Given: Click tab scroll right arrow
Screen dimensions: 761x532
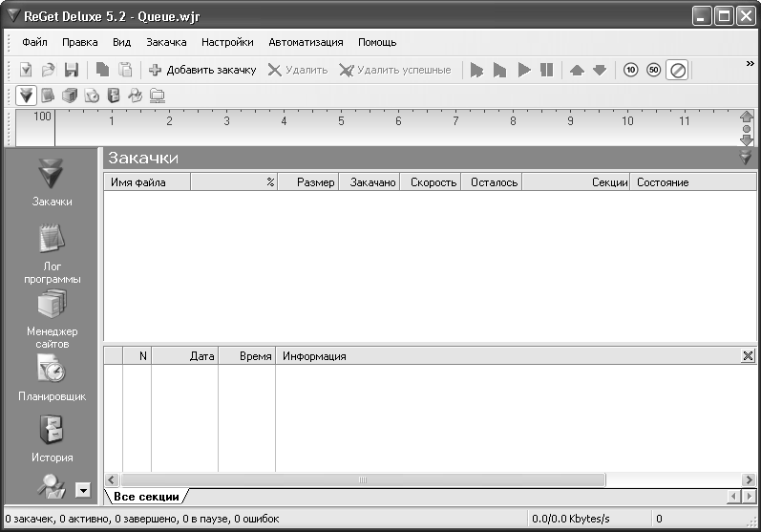Looking at the screenshot, I should [x=750, y=497].
